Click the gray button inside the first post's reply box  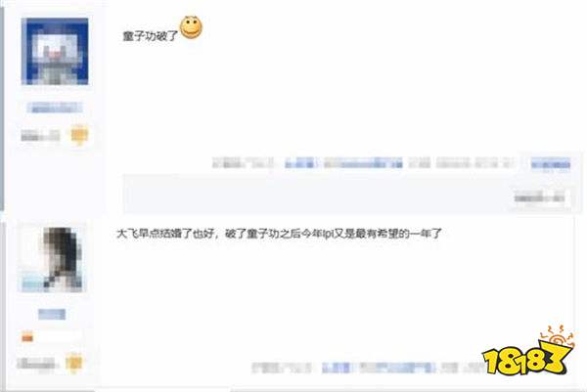pos(539,196)
